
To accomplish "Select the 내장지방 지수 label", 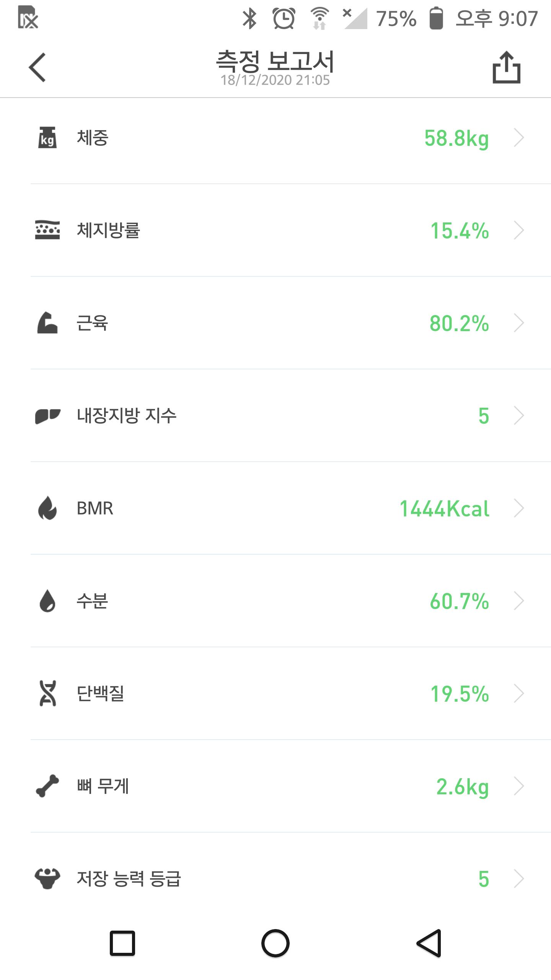I will coord(127,416).
